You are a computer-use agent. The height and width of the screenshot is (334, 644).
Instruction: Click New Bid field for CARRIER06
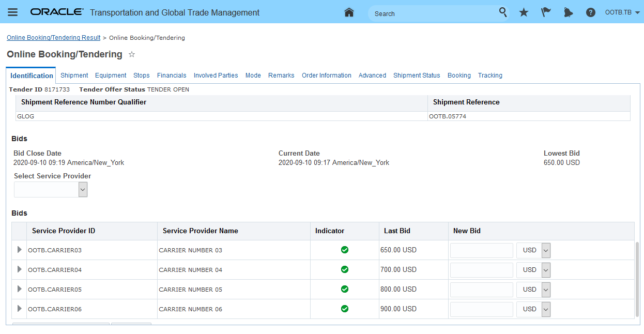481,309
